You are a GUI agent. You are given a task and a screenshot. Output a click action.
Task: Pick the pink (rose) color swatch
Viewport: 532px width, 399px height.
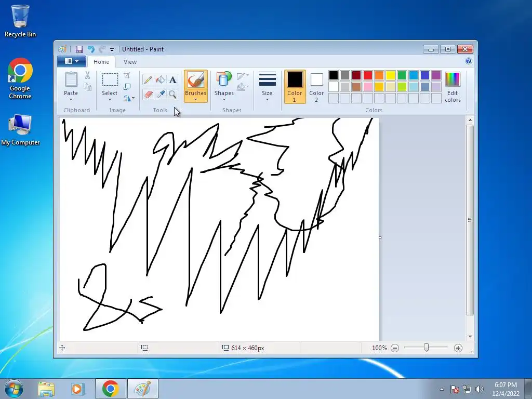(x=368, y=87)
